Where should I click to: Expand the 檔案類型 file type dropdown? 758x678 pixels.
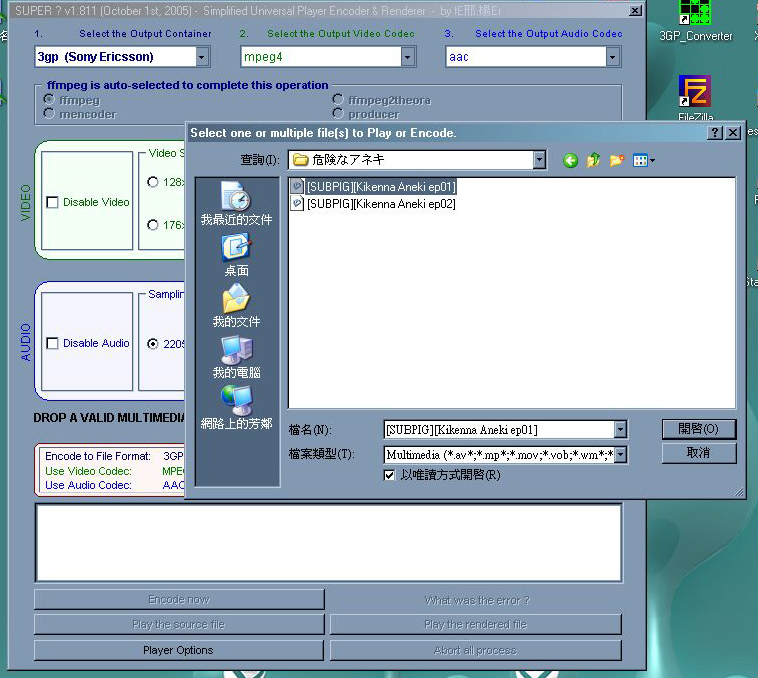pos(620,454)
